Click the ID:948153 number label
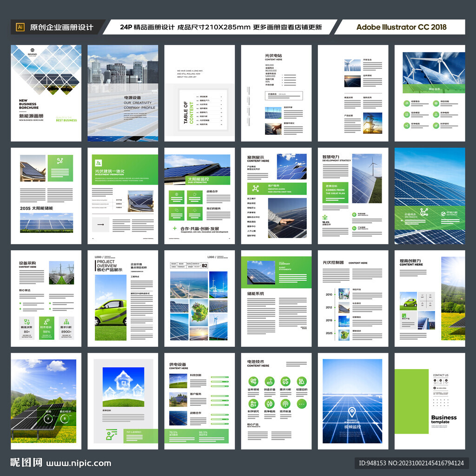Screen dimensions: 476x476 click(372, 463)
